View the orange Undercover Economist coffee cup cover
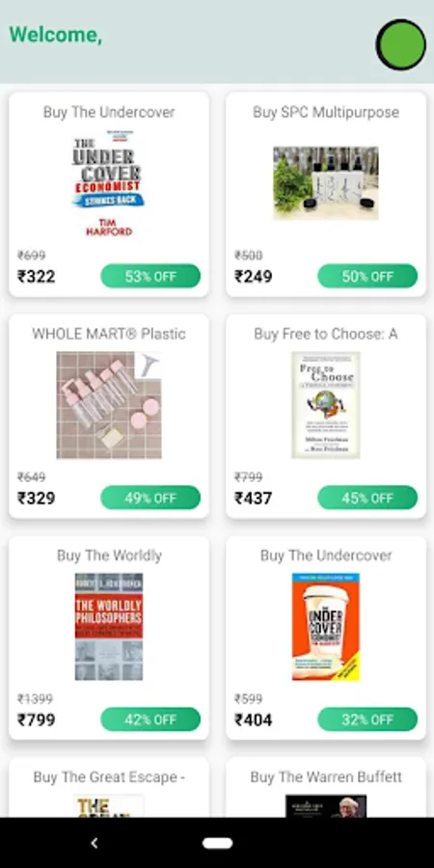Viewport: 434px width, 868px height. click(x=326, y=627)
